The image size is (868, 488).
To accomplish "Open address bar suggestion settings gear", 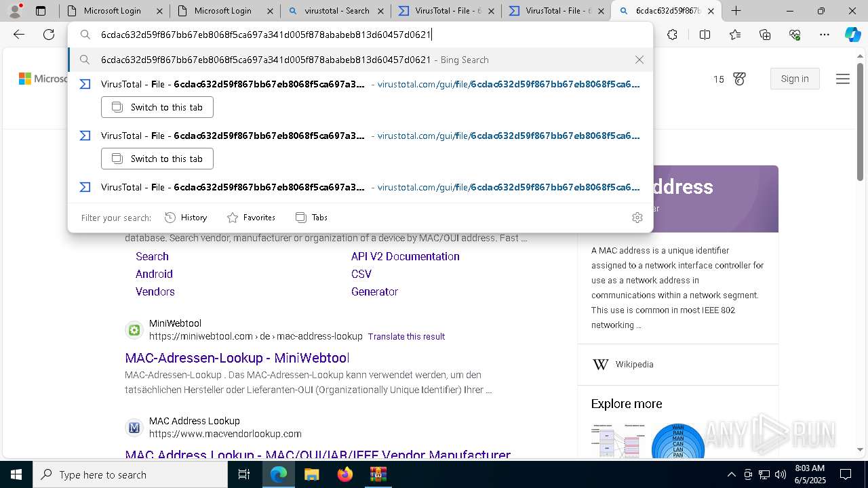I will click(x=637, y=218).
